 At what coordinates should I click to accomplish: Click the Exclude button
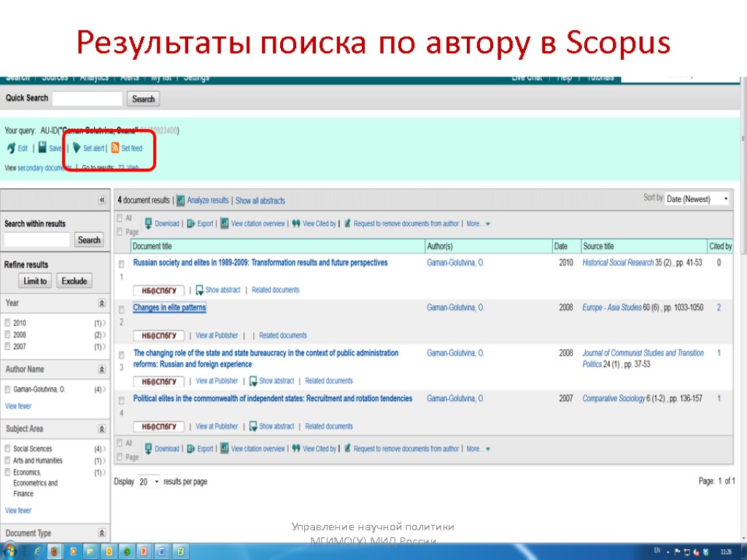coord(74,281)
